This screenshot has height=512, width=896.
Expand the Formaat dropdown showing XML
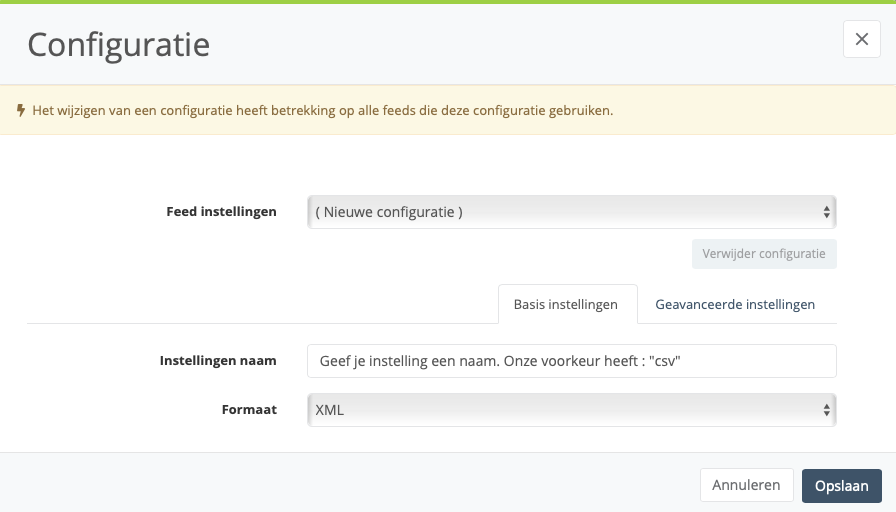pos(571,410)
